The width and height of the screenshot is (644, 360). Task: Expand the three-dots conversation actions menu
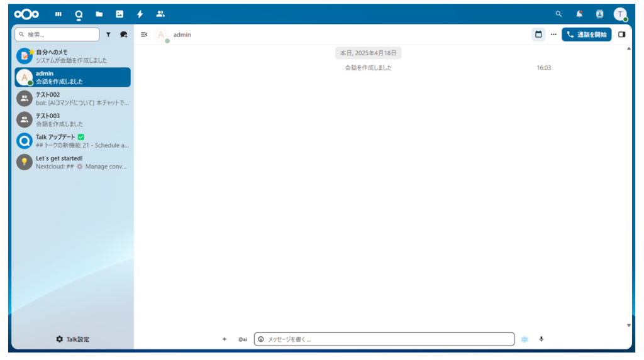click(553, 35)
